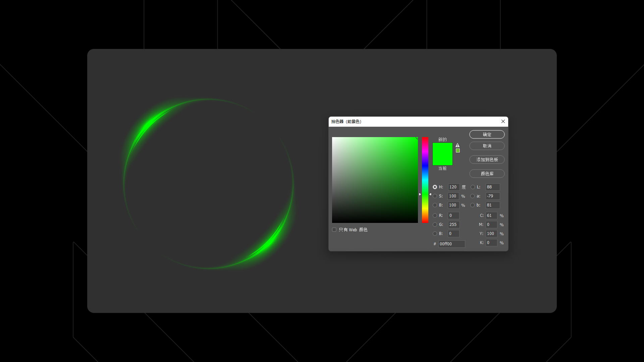Select the S saturation radio button

coord(435,196)
